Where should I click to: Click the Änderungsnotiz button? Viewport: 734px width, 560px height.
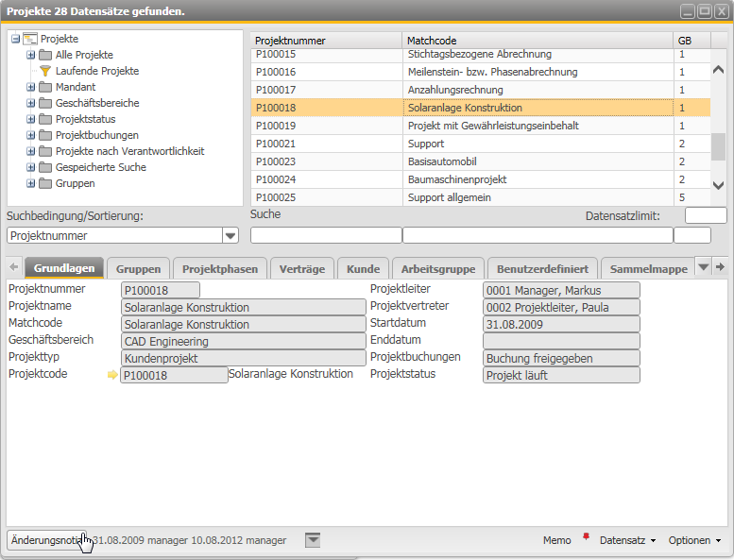[x=46, y=540]
